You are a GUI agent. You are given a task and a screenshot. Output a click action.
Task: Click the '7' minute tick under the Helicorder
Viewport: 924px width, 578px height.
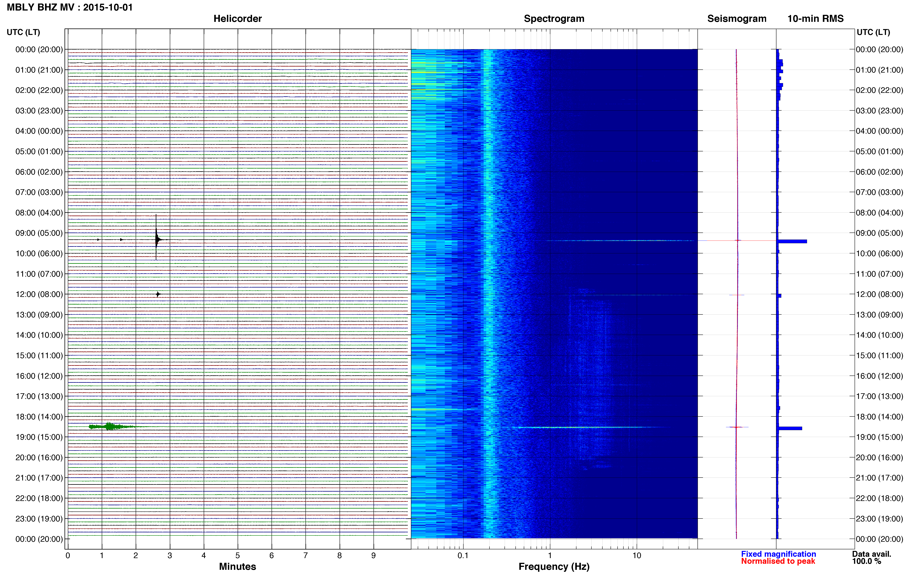306,555
